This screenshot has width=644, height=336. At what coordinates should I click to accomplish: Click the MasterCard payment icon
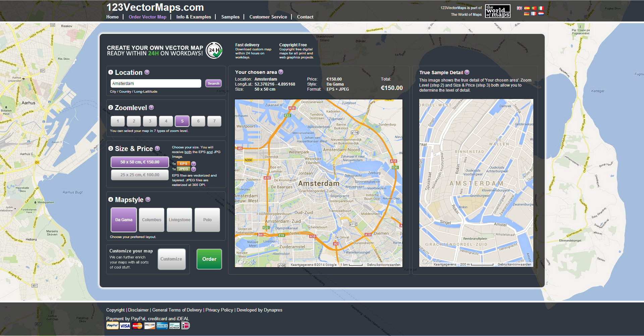point(137,326)
